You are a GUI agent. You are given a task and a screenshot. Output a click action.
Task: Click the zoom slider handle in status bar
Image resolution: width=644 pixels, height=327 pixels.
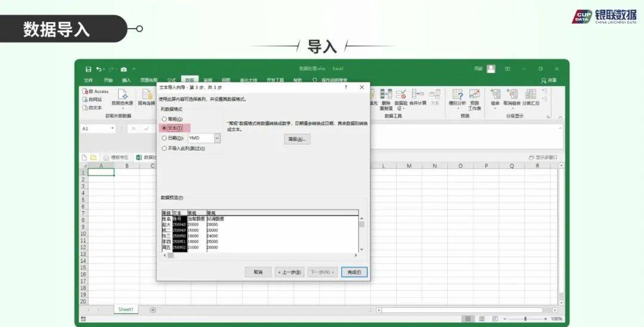[x=525, y=319]
